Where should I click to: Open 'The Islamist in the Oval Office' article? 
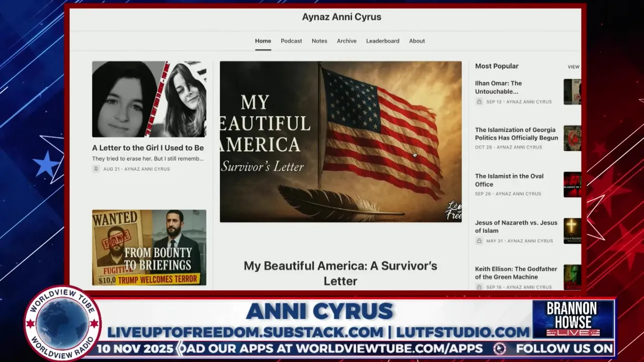coord(509,180)
